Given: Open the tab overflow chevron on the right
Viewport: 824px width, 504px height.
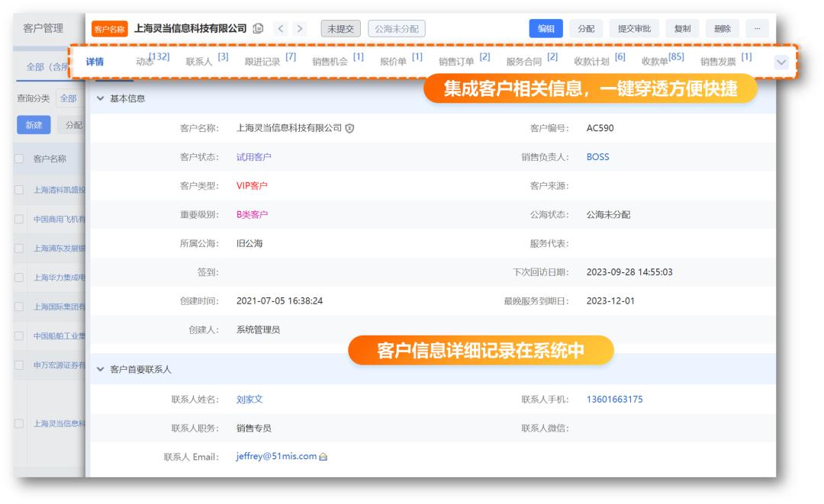Looking at the screenshot, I should click(781, 63).
